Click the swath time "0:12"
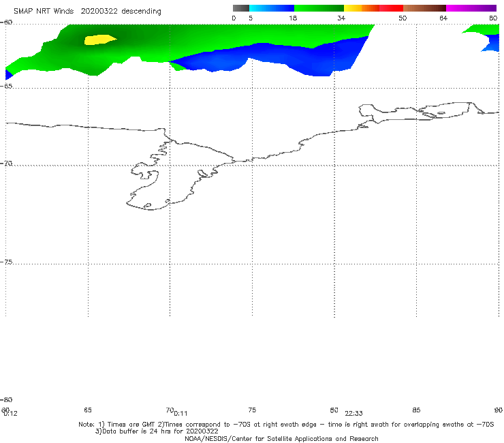This screenshot has height=443, width=504. click(10, 414)
